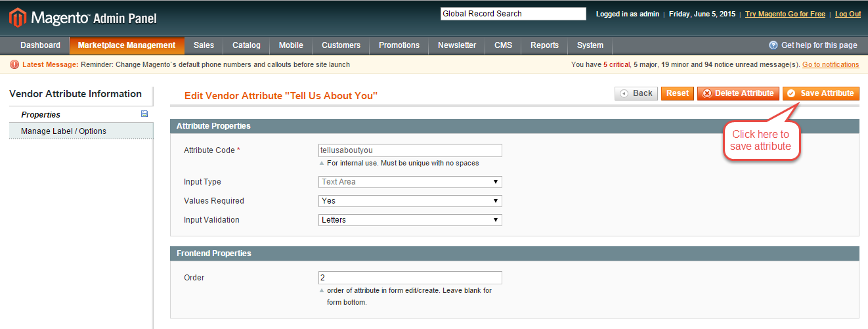Viewport: 868px width, 329px height.
Task: Click the Vendor Attribute Information heading
Action: pyautogui.click(x=76, y=94)
